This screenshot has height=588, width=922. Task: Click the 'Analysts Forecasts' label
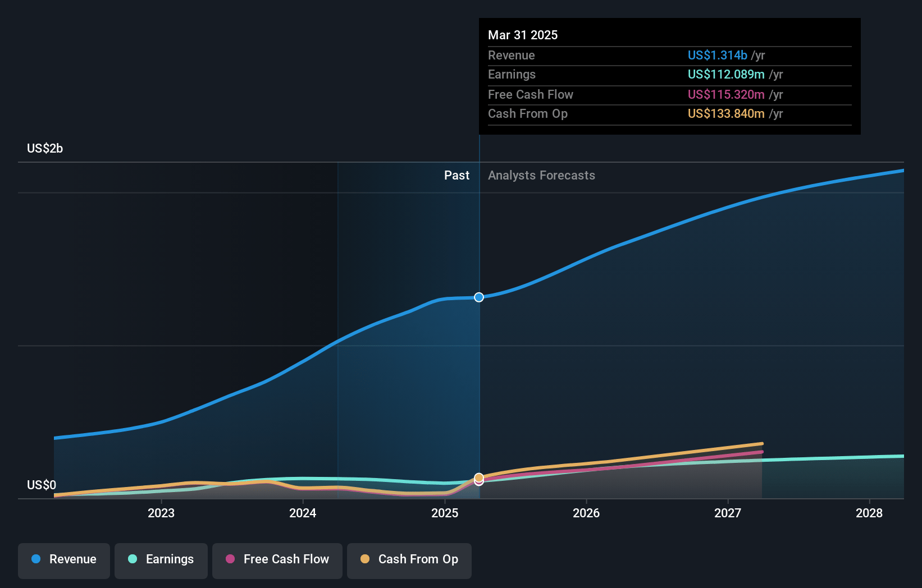tap(541, 175)
